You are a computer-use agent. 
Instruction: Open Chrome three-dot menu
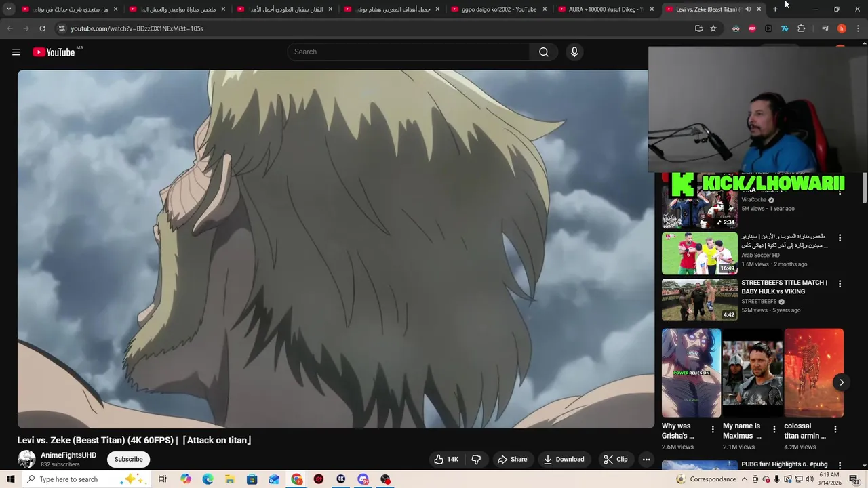[858, 28]
